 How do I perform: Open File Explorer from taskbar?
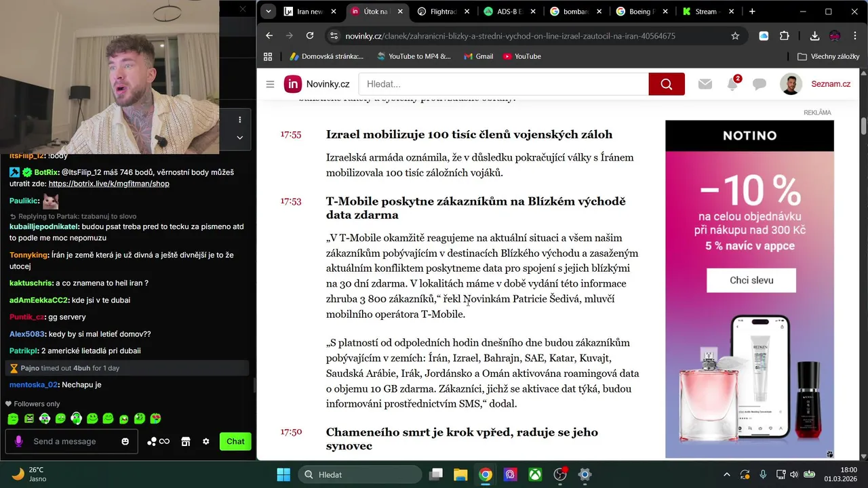(x=460, y=474)
